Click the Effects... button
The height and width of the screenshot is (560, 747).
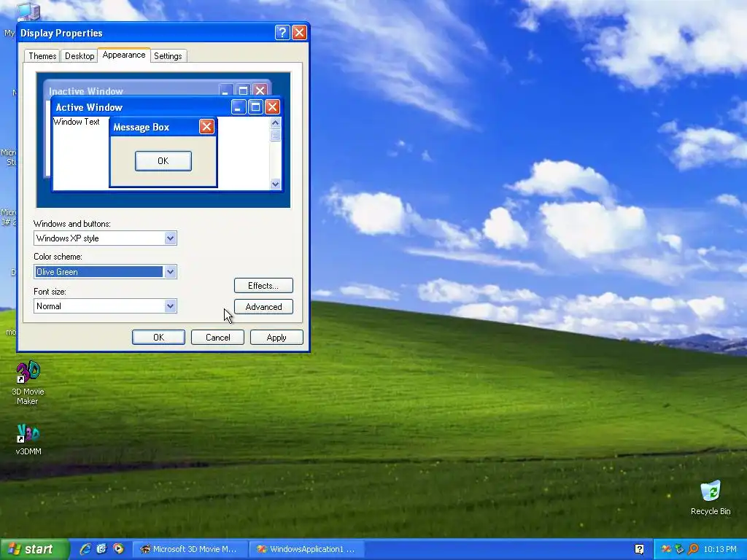[x=263, y=286]
